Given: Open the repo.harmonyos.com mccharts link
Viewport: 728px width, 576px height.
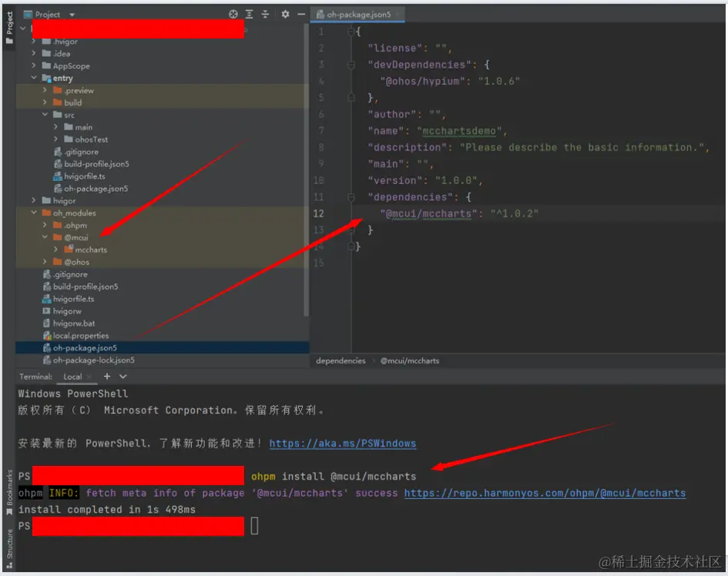Looking at the screenshot, I should (x=545, y=493).
